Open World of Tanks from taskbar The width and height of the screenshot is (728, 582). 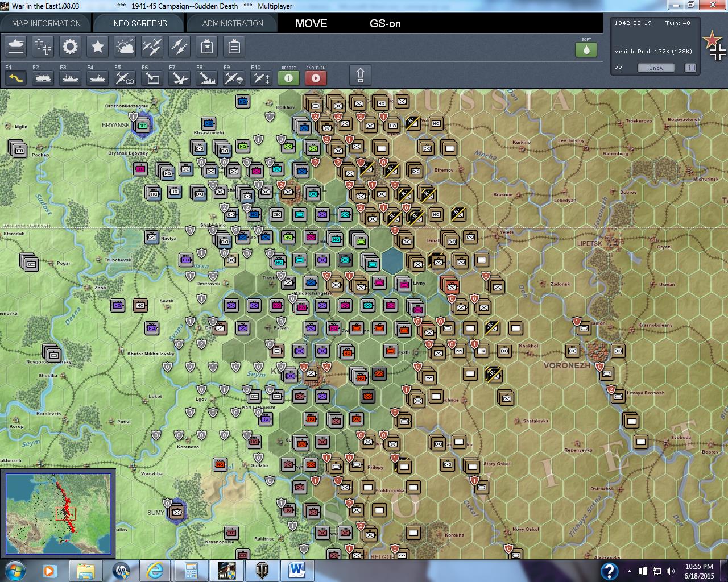262,570
